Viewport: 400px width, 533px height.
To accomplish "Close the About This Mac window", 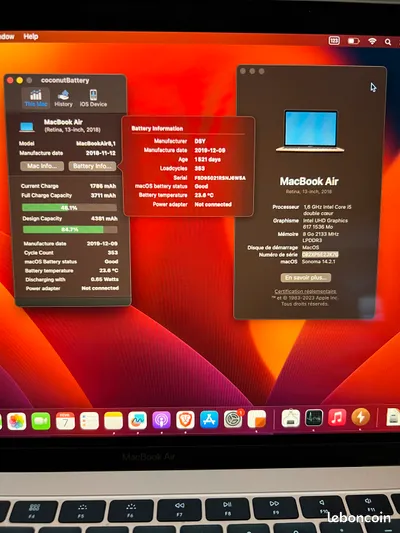I will 243,71.
